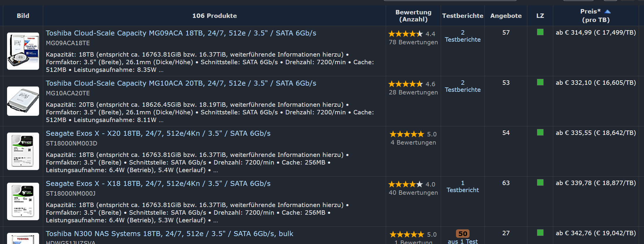Open Toshiba MG09ACA 18TB product thumbnail

(x=23, y=51)
